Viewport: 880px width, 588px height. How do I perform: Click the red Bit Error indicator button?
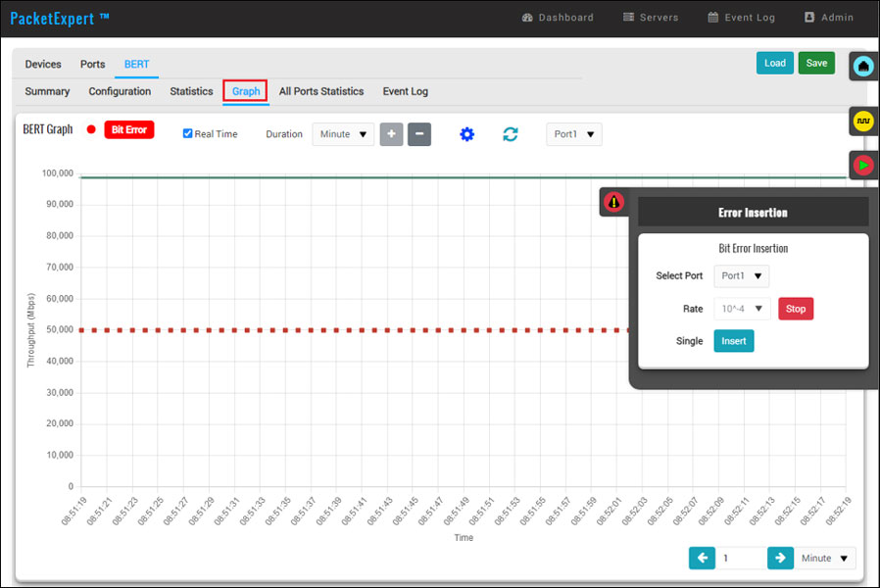click(129, 129)
